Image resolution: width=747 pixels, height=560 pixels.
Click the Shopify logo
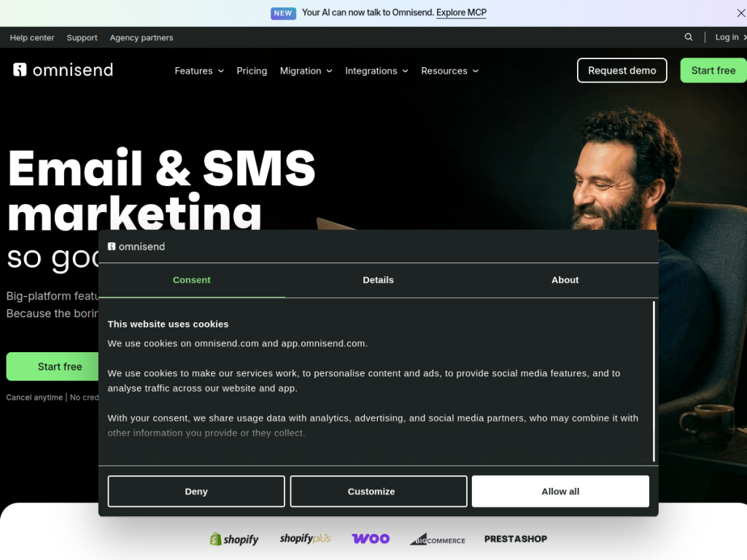234,539
